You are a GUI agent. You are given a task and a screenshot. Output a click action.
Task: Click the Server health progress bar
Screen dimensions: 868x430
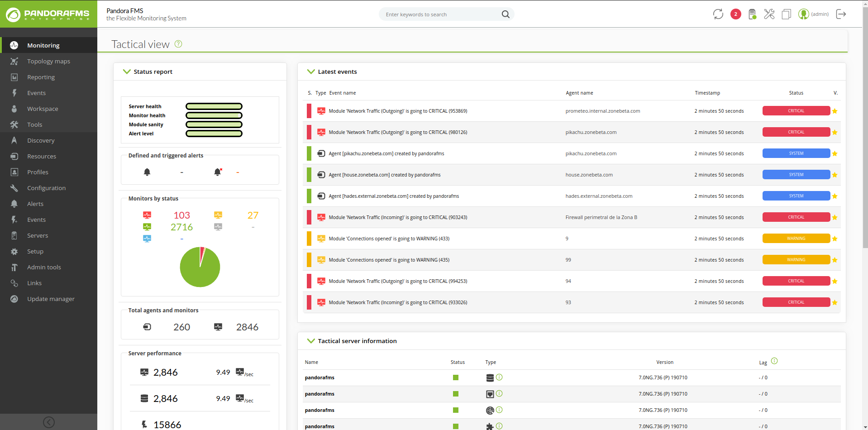pyautogui.click(x=214, y=106)
